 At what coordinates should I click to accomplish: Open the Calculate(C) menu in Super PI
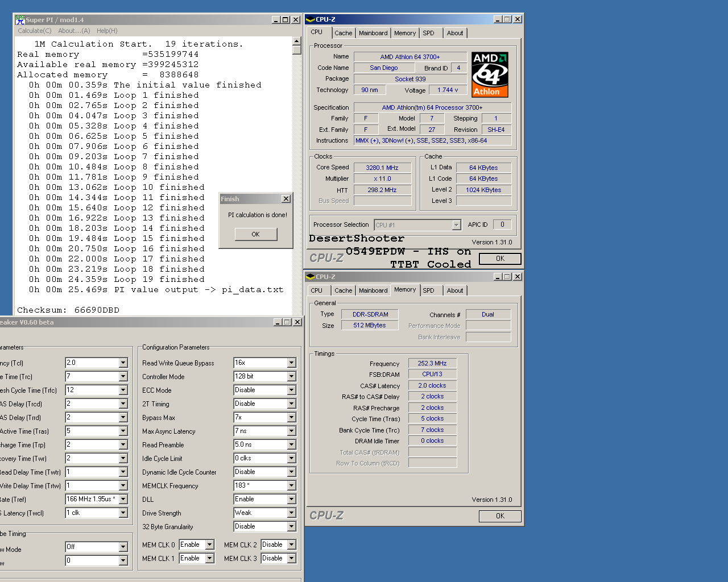click(x=35, y=31)
